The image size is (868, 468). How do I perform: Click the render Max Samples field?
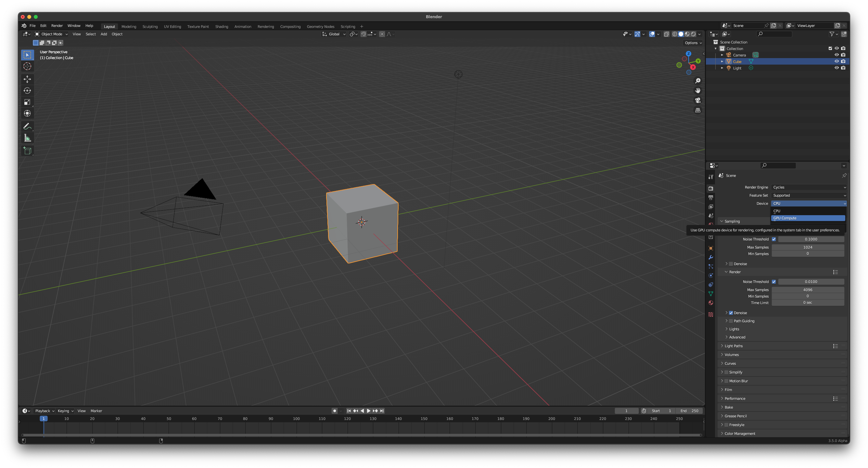point(808,289)
